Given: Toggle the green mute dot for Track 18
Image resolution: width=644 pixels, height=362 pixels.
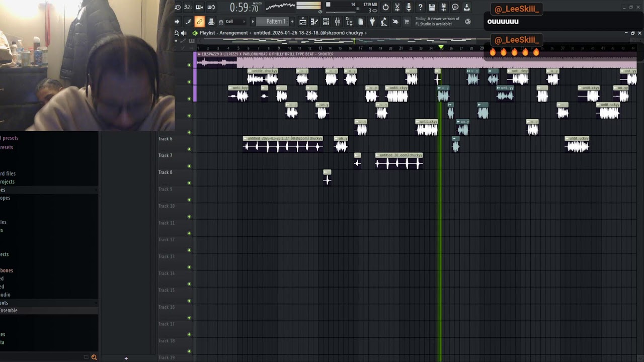Looking at the screenshot, I should point(189,351).
